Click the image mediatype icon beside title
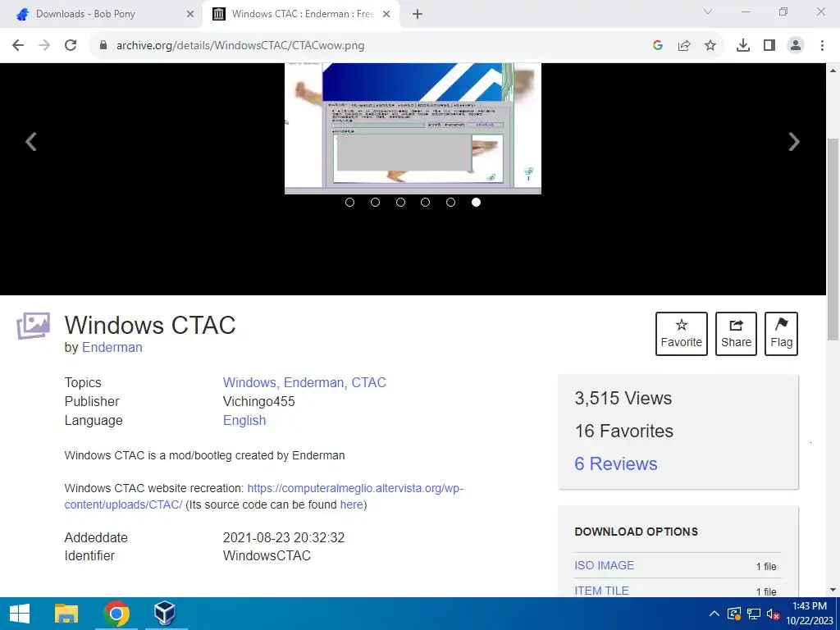The image size is (840, 630). (x=33, y=326)
